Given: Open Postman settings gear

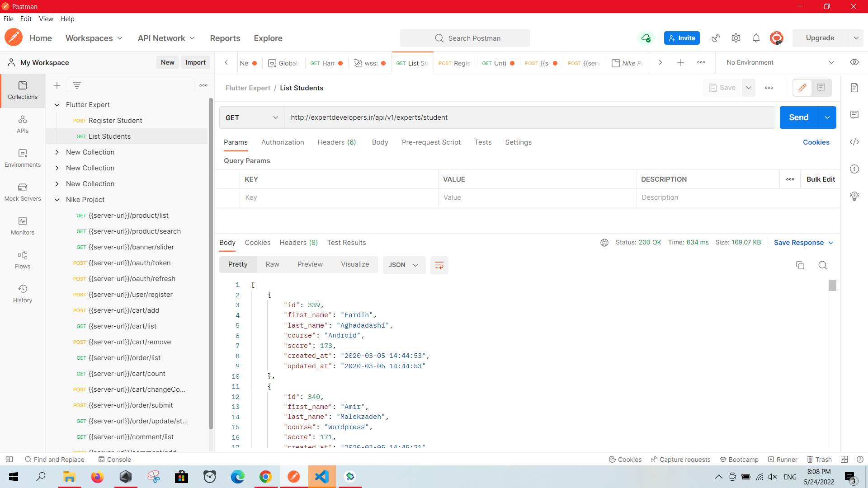Looking at the screenshot, I should point(736,38).
